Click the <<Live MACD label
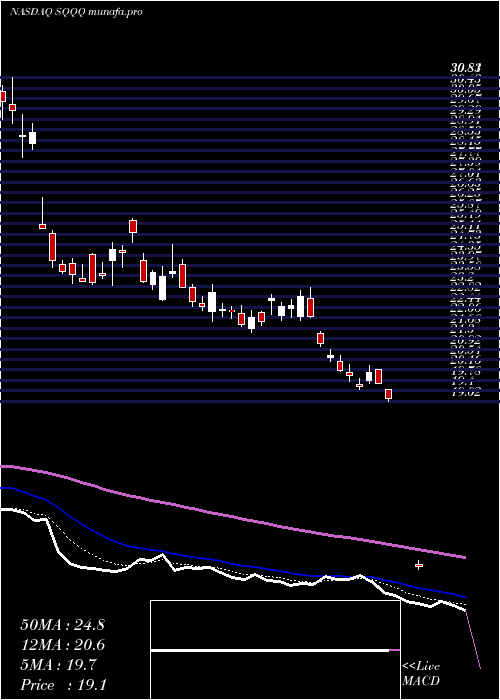Image resolution: width=500 pixels, height=700 pixels. pyautogui.click(x=421, y=674)
